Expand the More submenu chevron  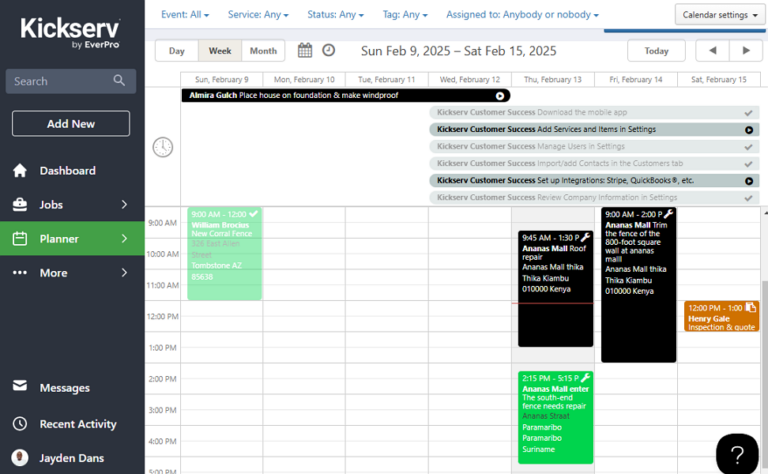(x=124, y=272)
